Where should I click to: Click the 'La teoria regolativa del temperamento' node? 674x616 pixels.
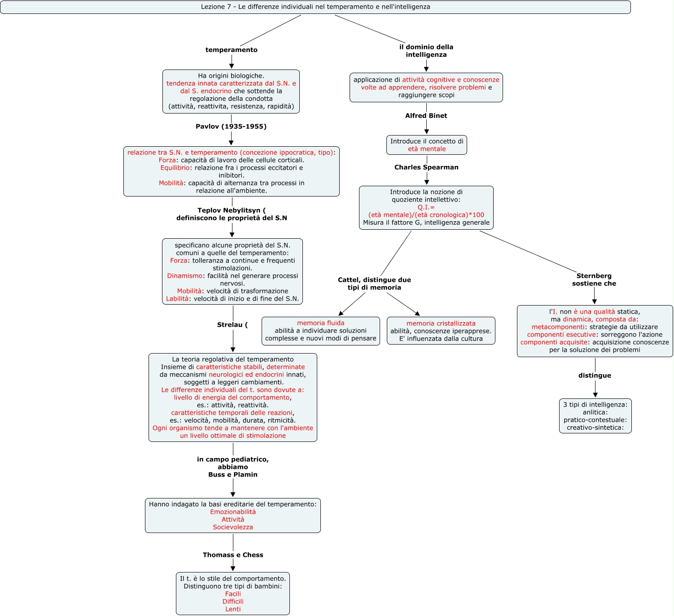(232, 398)
